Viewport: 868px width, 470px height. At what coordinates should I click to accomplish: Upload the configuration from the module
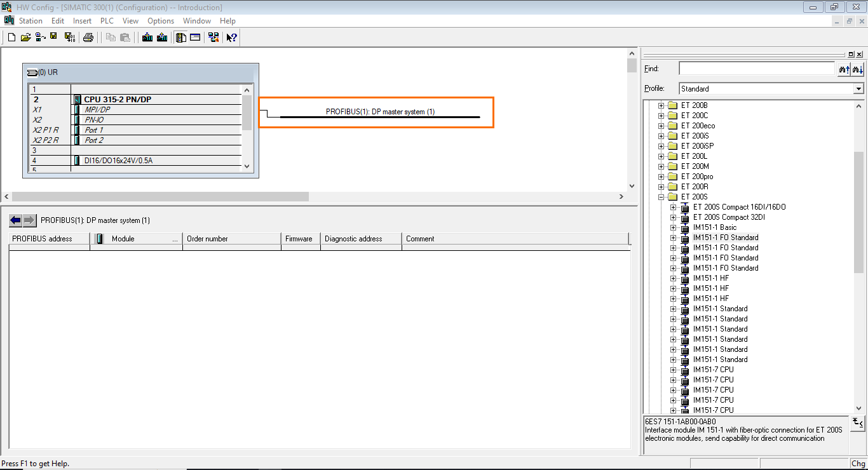(x=161, y=37)
